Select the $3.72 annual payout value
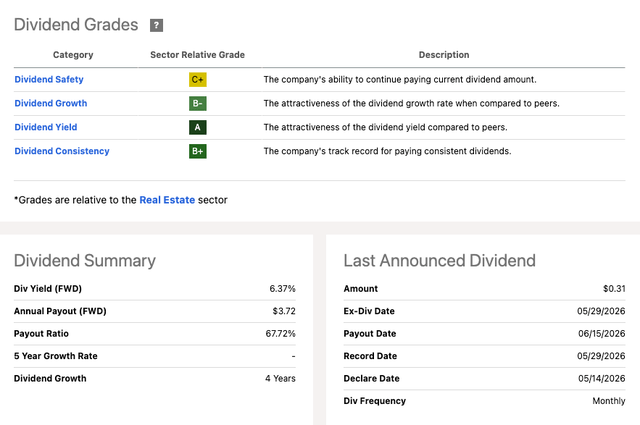640x425 pixels. (284, 311)
